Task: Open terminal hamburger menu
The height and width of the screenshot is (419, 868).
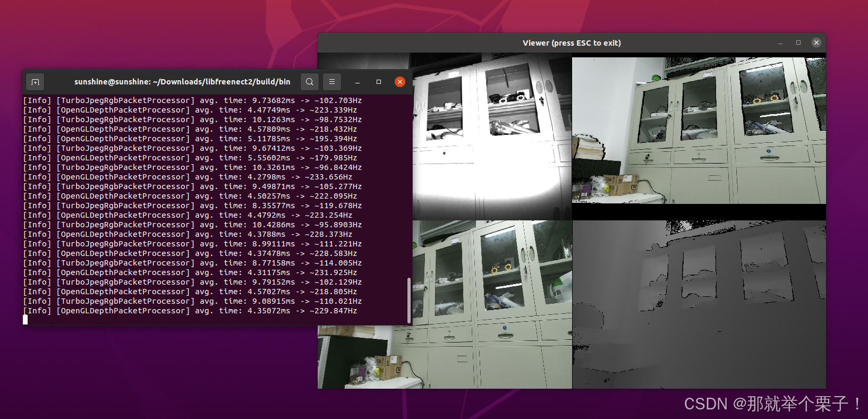Action: coord(332,82)
